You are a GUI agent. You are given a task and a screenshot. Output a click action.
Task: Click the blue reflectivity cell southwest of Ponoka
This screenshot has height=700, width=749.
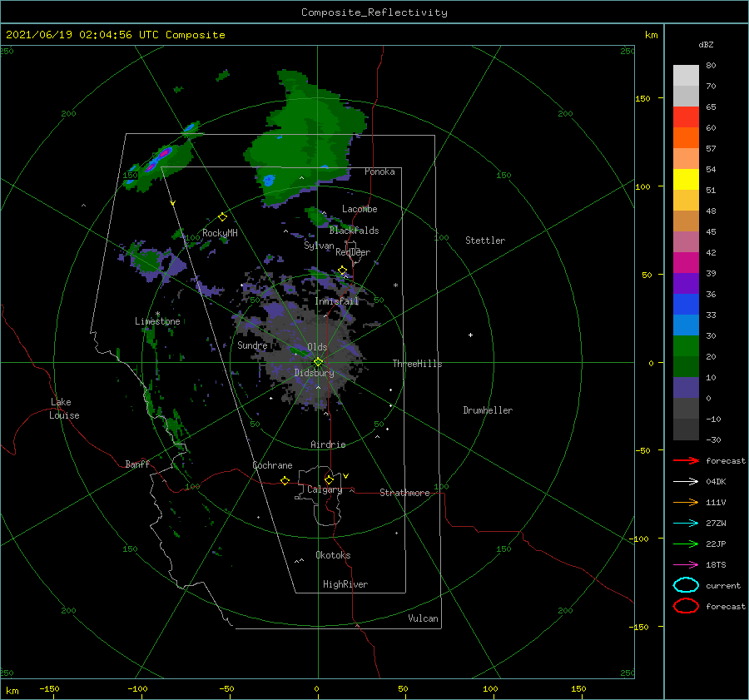click(x=269, y=180)
